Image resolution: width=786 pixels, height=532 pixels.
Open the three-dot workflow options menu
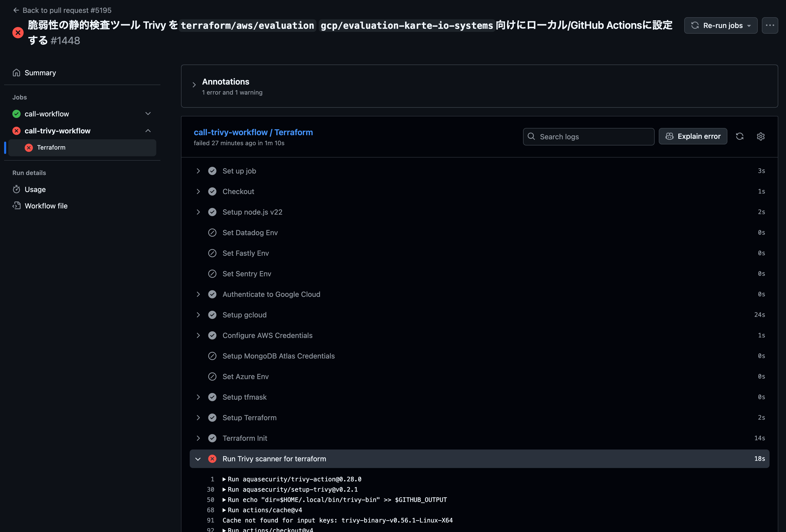pos(770,25)
